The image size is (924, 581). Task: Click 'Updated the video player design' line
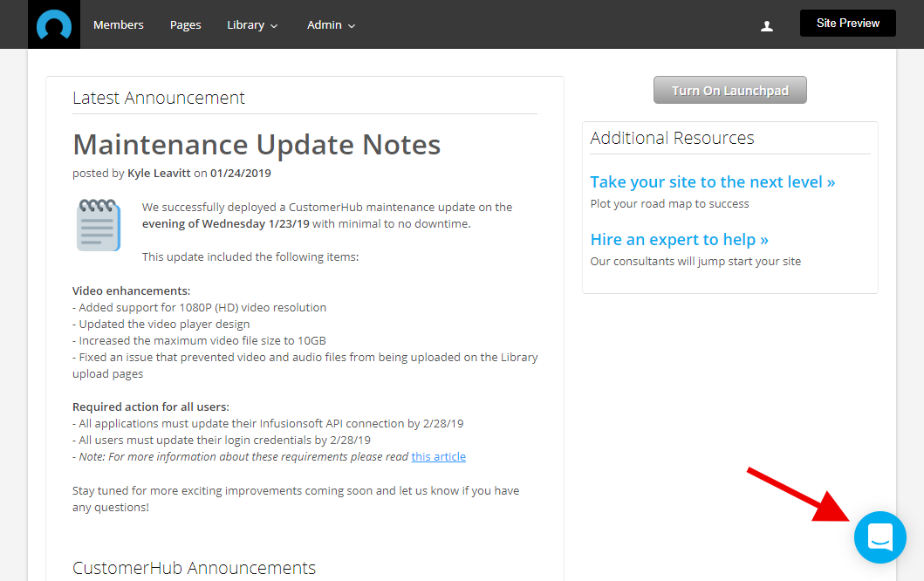(x=161, y=325)
